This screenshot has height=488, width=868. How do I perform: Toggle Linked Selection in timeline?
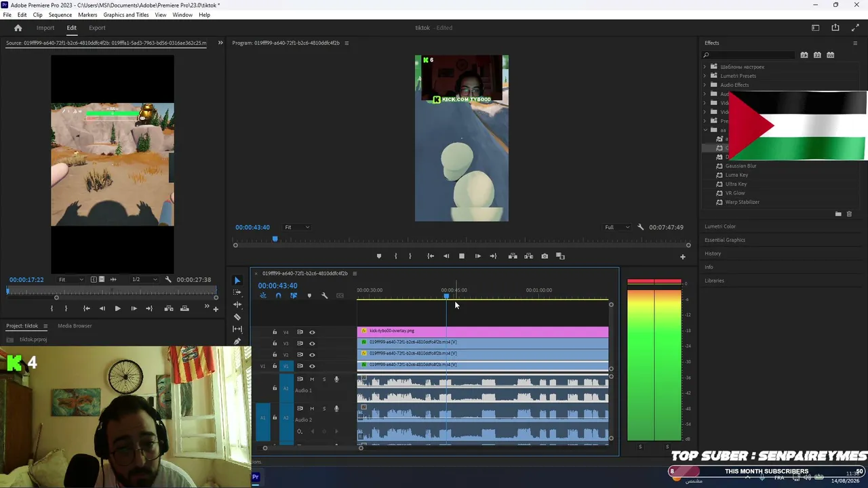(x=294, y=296)
